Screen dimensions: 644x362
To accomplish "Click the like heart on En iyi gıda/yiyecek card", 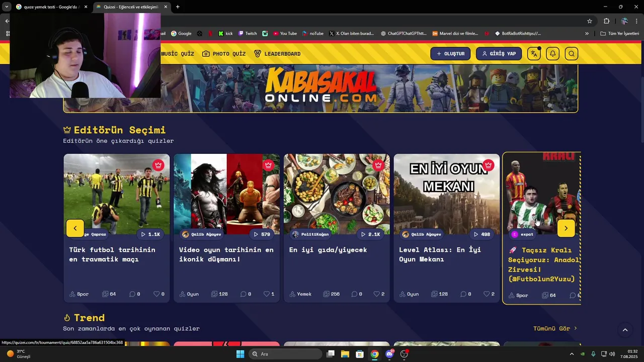I will click(x=377, y=294).
